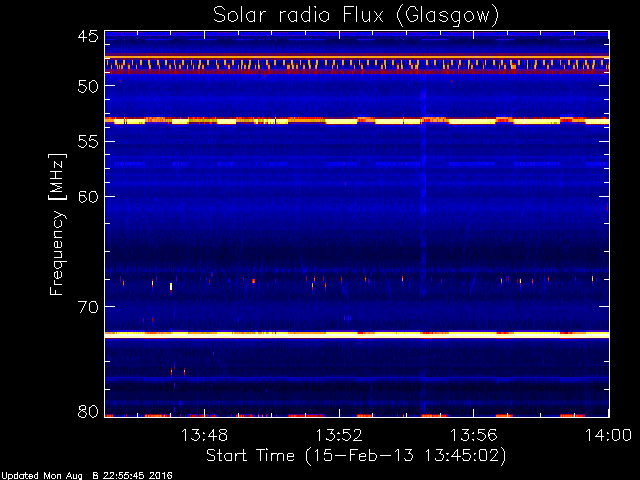
Task: Click the 45 MHz frequency label
Action: coord(88,37)
